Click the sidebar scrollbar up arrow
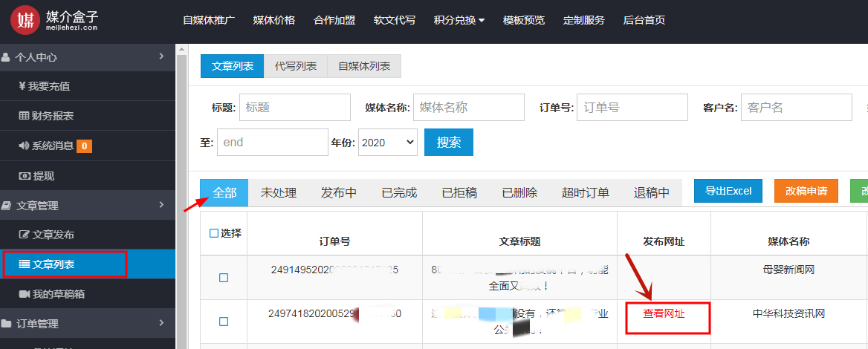This screenshot has height=349, width=868. [x=181, y=49]
